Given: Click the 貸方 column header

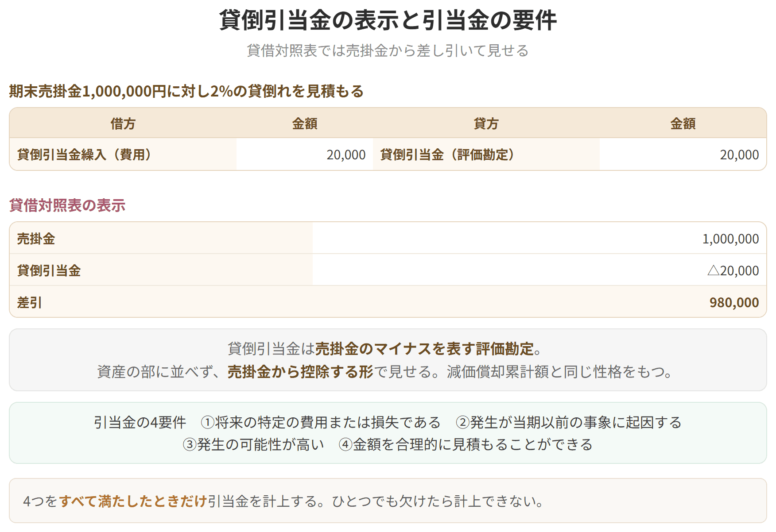Looking at the screenshot, I should (486, 123).
